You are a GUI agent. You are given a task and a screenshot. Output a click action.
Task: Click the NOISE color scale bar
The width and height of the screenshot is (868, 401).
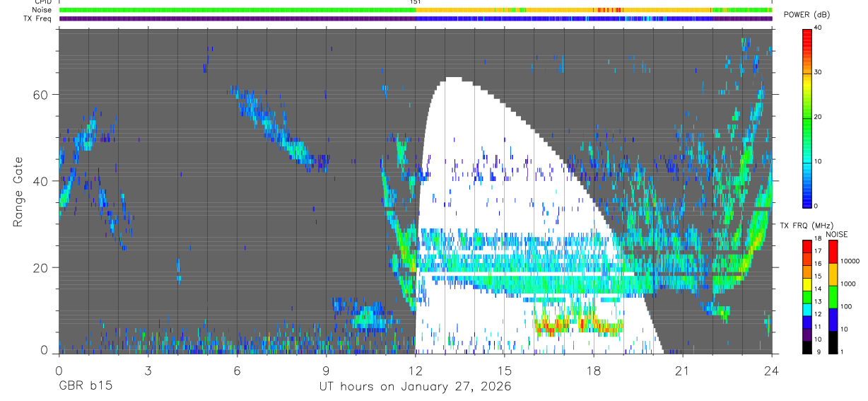click(833, 297)
